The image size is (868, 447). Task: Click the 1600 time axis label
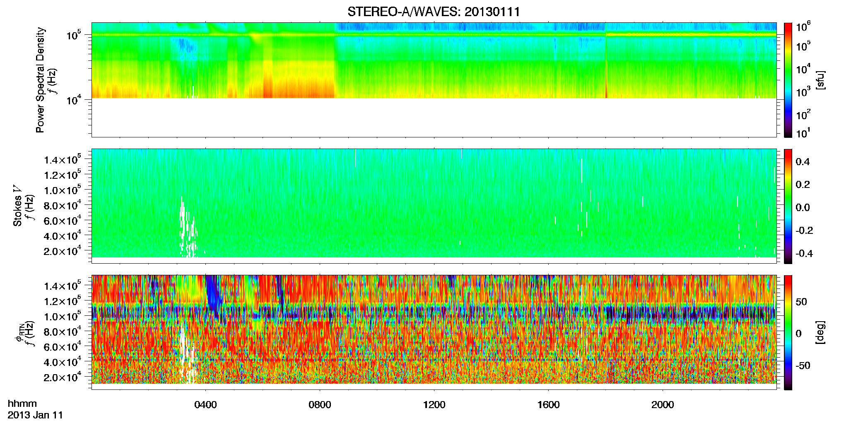tap(549, 405)
